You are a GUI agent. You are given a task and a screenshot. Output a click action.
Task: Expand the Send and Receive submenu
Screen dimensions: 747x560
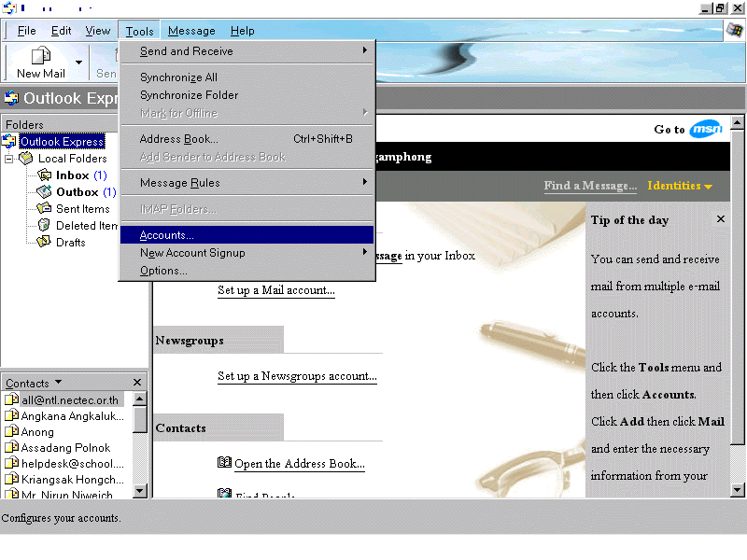pos(247,51)
